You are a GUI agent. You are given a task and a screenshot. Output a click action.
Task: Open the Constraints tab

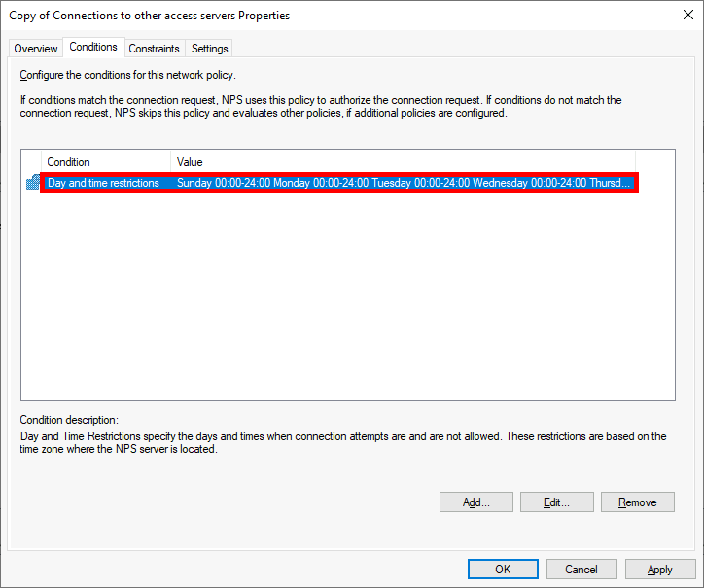pyautogui.click(x=154, y=48)
